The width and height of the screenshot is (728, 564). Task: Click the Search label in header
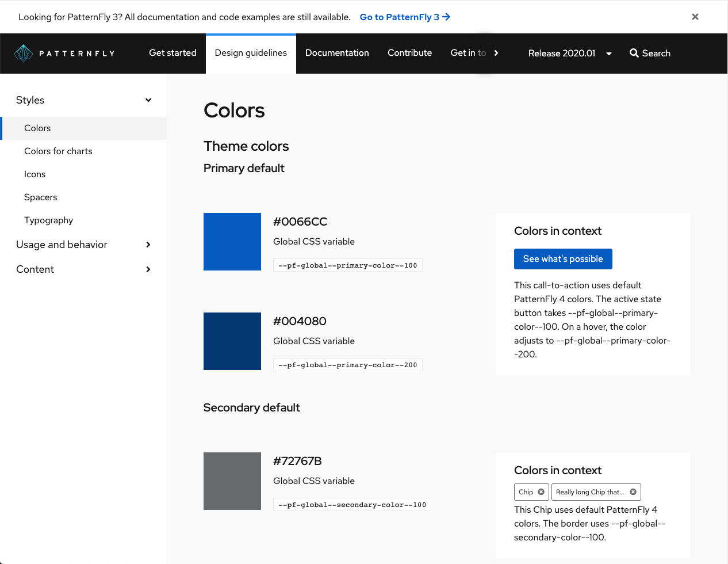656,54
